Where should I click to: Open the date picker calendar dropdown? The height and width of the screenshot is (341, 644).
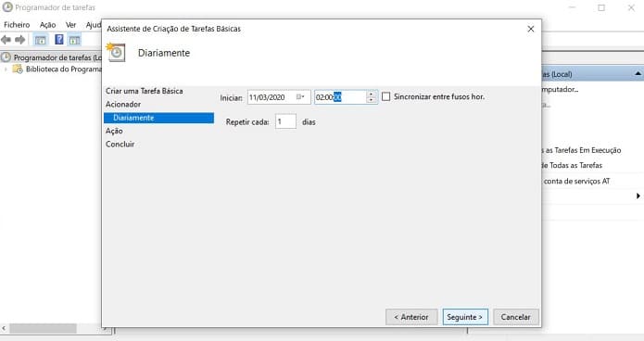click(300, 97)
